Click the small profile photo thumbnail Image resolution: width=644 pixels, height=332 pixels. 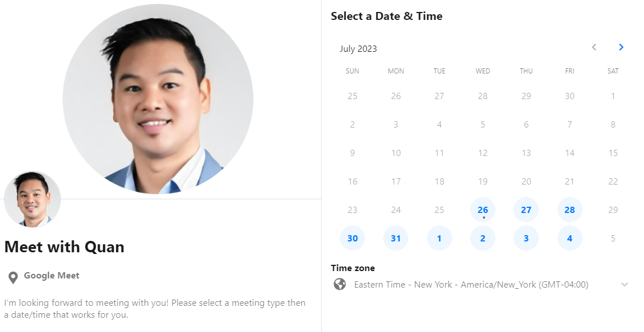coord(32,199)
